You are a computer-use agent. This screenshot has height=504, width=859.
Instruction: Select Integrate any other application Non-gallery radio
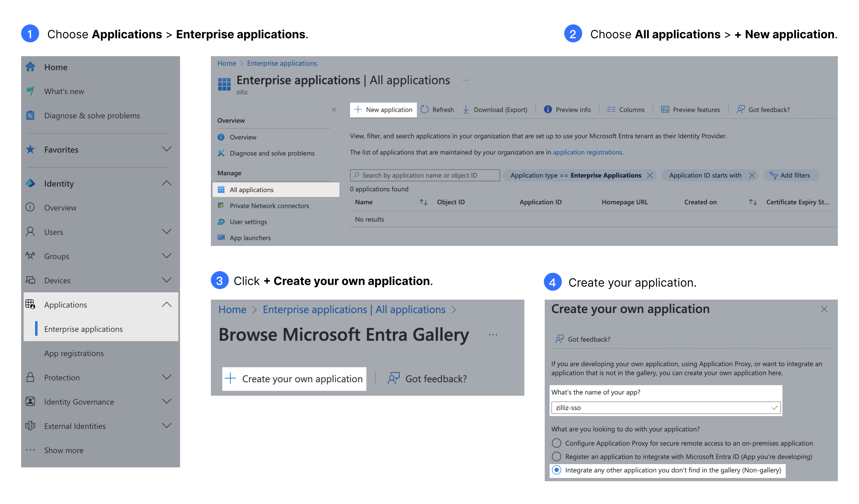tap(556, 470)
